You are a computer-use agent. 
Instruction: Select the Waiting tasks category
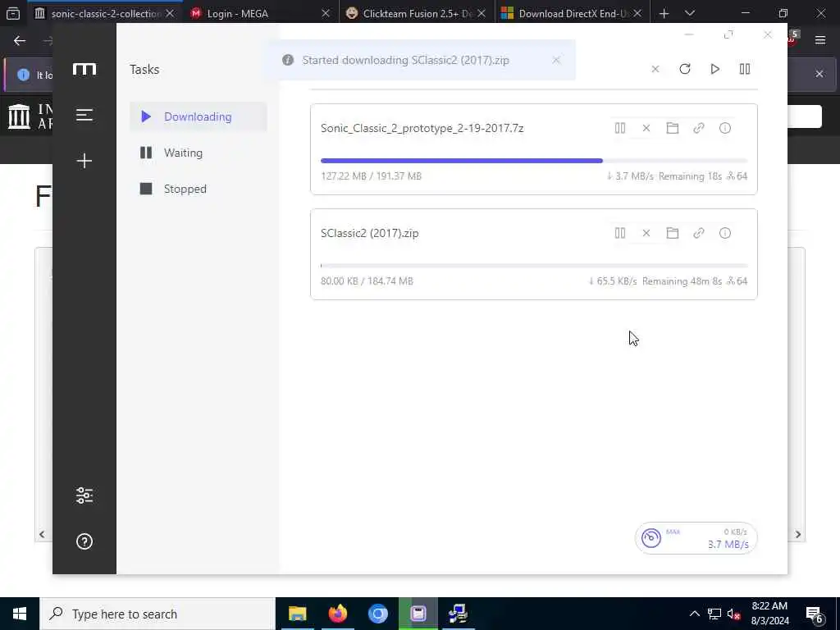pyautogui.click(x=199, y=153)
